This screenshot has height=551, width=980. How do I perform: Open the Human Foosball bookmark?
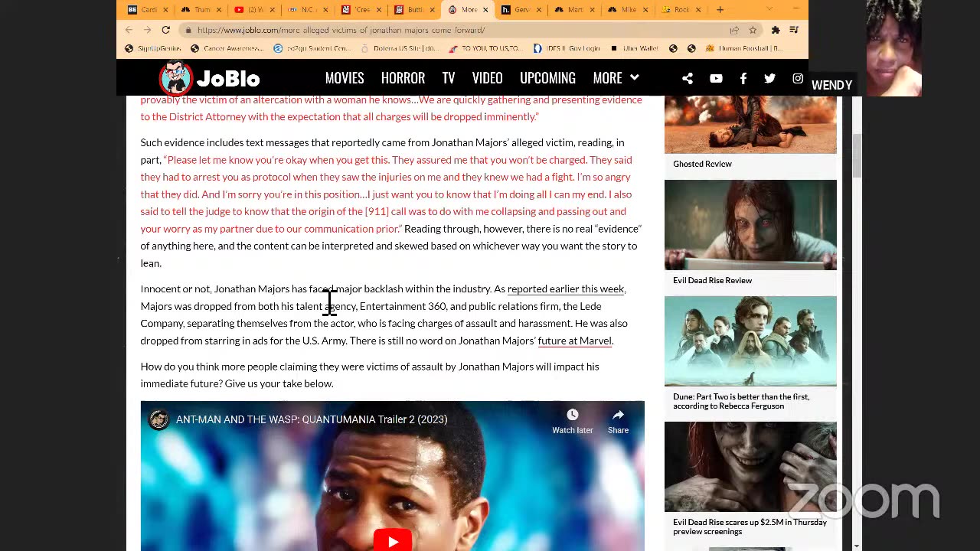(744, 48)
